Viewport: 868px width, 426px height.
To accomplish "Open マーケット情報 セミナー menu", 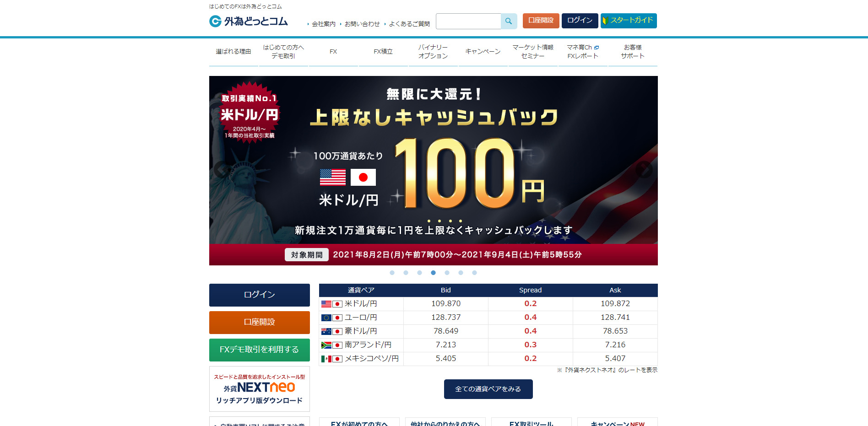I will point(533,52).
